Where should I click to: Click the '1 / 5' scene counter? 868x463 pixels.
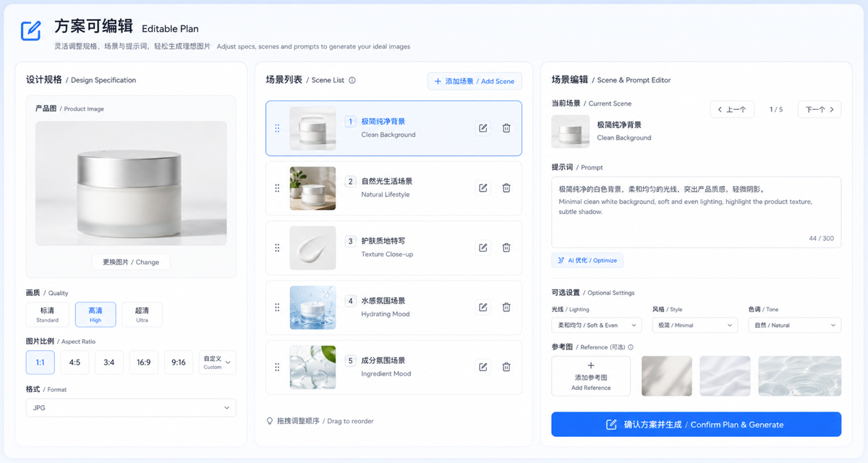point(776,110)
